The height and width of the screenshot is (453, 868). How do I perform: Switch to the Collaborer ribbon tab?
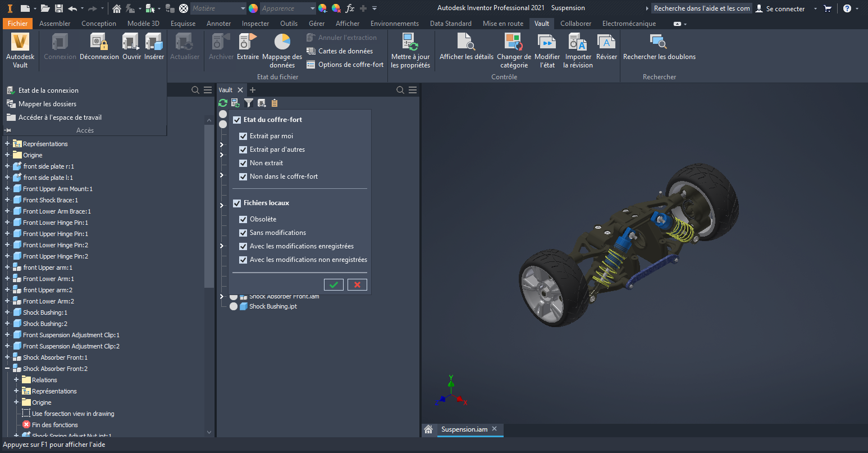tap(575, 24)
